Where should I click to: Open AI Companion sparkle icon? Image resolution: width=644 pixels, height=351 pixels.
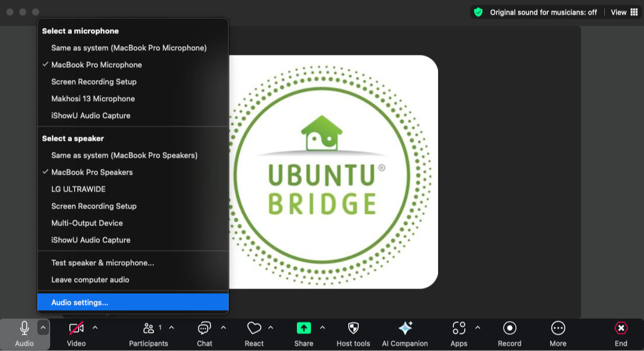click(405, 328)
